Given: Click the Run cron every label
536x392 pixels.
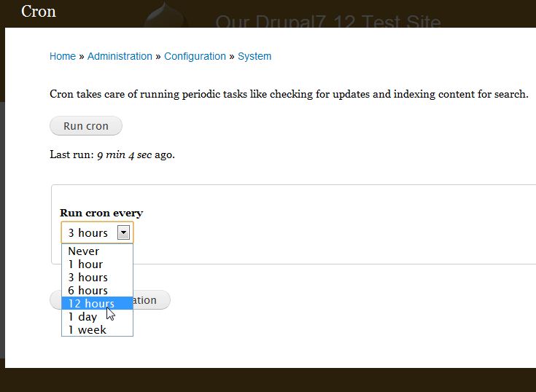Looking at the screenshot, I should pyautogui.click(x=101, y=213).
